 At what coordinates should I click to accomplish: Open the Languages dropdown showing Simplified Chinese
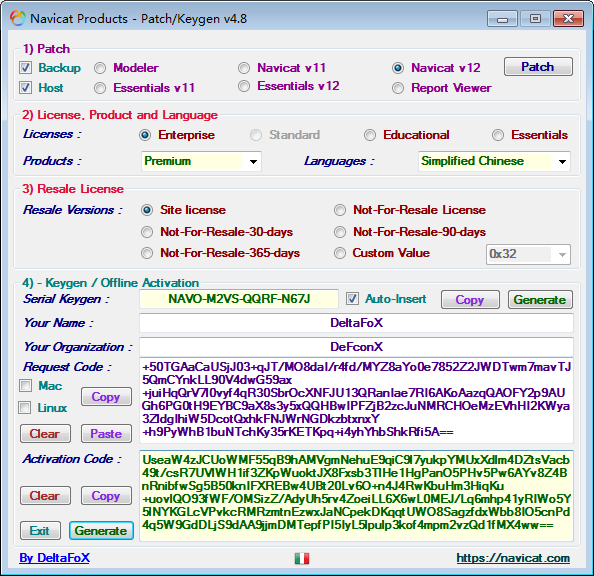pyautogui.click(x=494, y=161)
